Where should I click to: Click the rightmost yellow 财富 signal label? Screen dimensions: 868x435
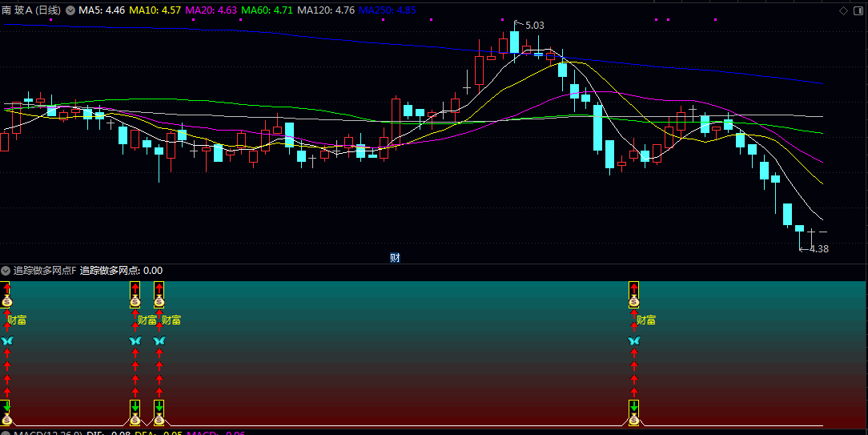point(645,320)
